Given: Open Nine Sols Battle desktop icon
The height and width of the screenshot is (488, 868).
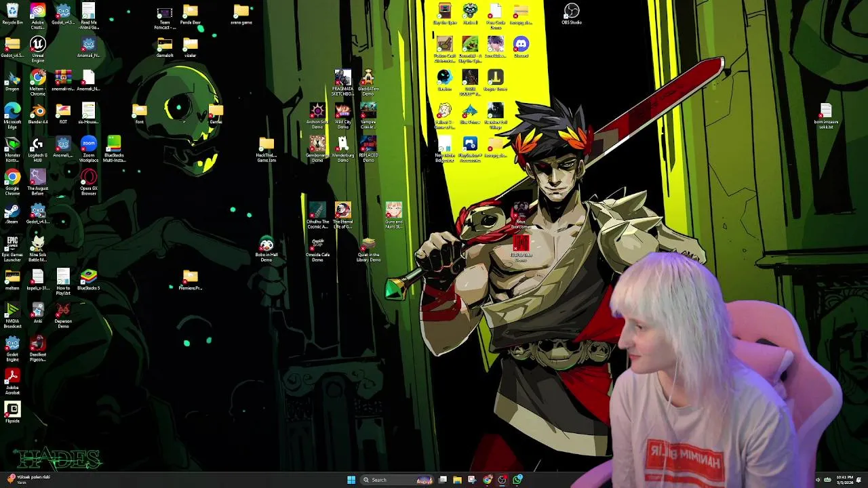Looking at the screenshot, I should tap(38, 249).
